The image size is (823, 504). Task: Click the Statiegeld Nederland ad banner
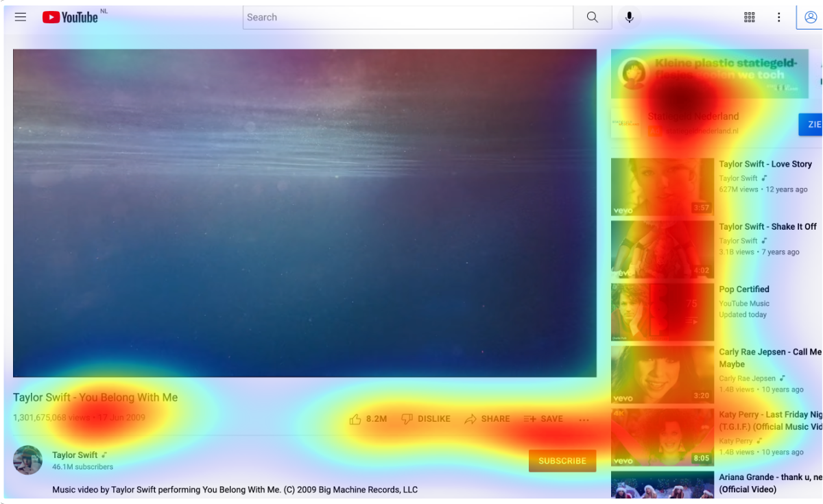point(710,73)
